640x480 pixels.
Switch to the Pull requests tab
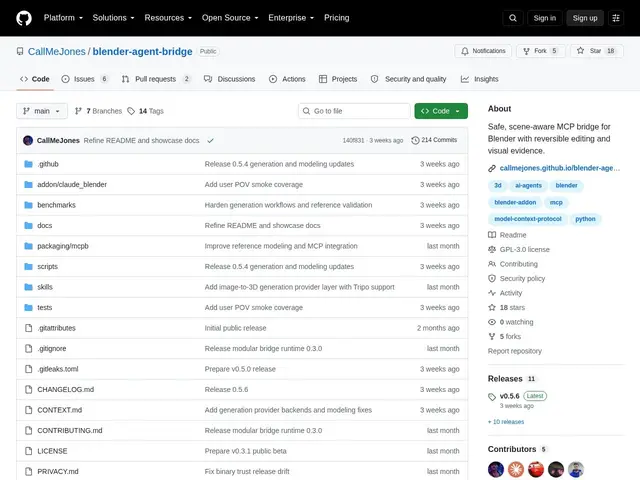pyautogui.click(x=156, y=79)
